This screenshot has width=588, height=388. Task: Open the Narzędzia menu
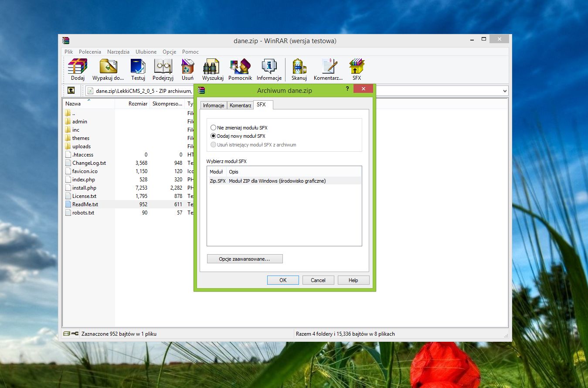coord(118,51)
